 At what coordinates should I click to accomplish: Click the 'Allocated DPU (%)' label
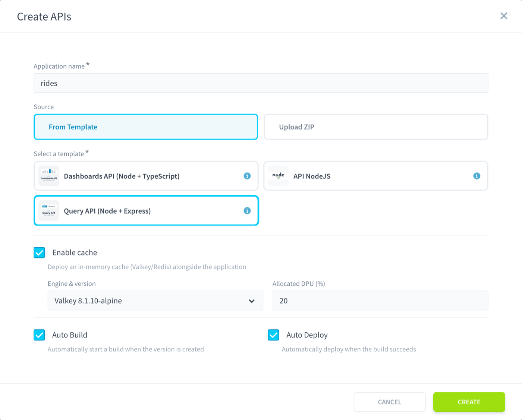click(x=299, y=283)
